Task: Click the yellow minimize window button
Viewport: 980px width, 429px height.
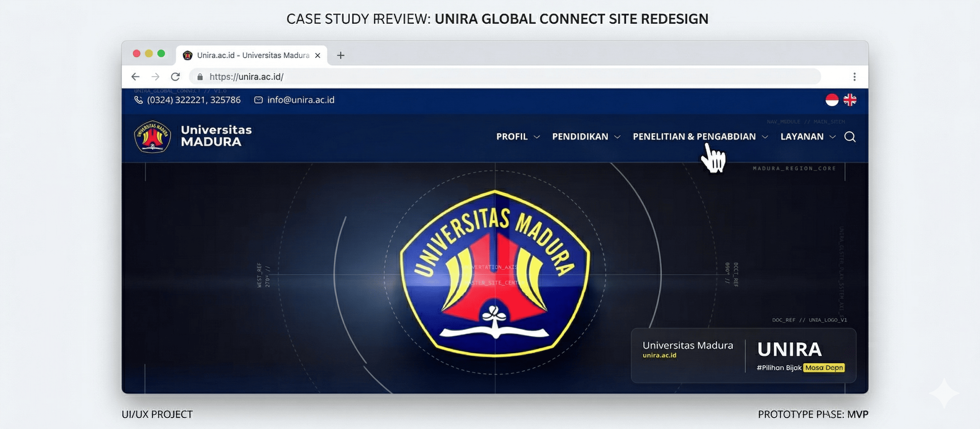Action: [x=149, y=53]
